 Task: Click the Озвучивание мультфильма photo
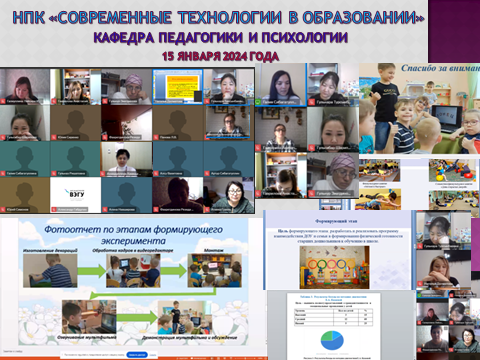pyautogui.click(x=89, y=317)
